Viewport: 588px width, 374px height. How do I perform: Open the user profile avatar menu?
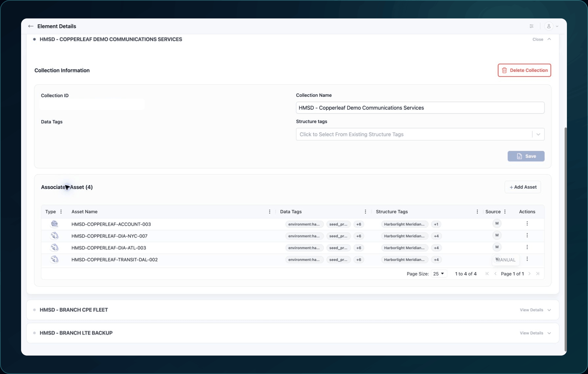[x=548, y=26]
